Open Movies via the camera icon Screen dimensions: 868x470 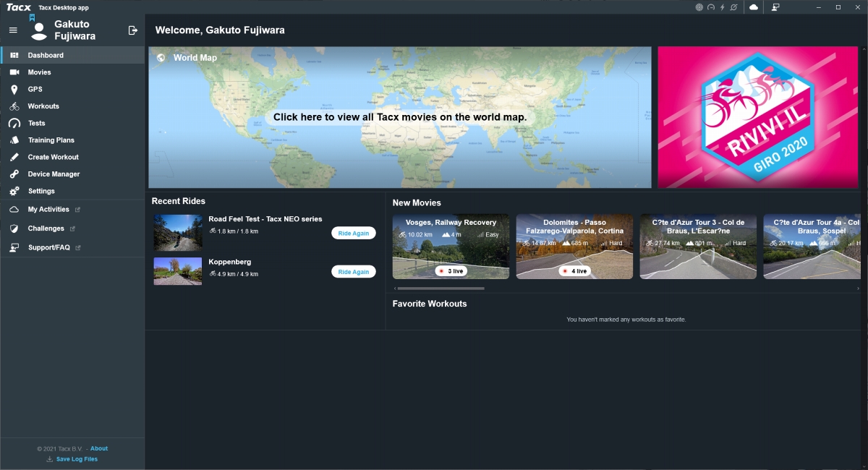14,72
